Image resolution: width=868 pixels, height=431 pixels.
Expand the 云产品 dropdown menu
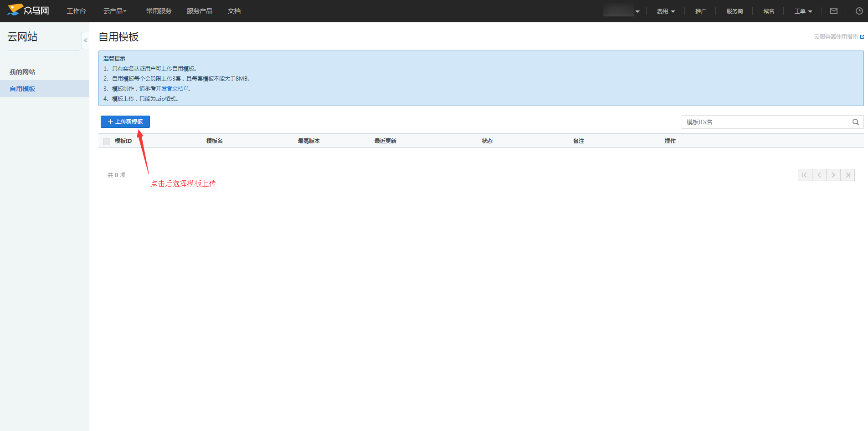[x=115, y=11]
